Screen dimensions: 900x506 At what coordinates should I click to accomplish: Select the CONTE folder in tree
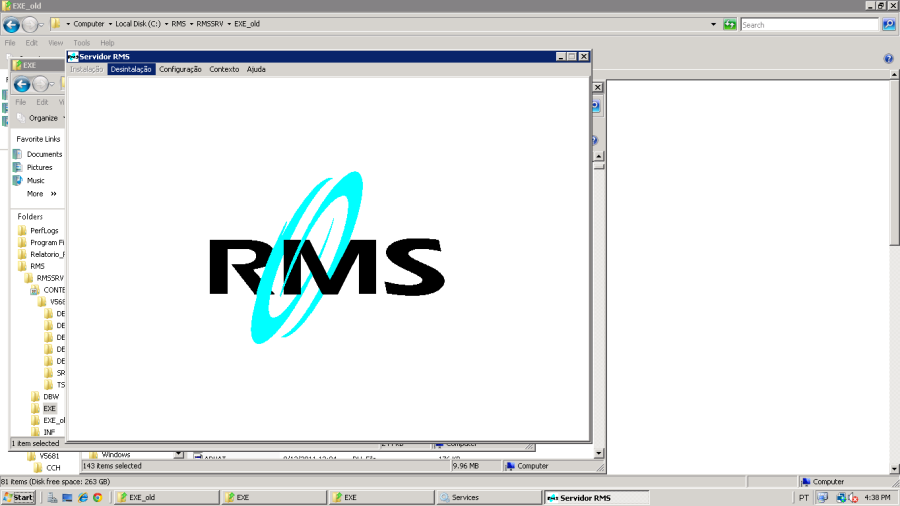[x=54, y=290]
